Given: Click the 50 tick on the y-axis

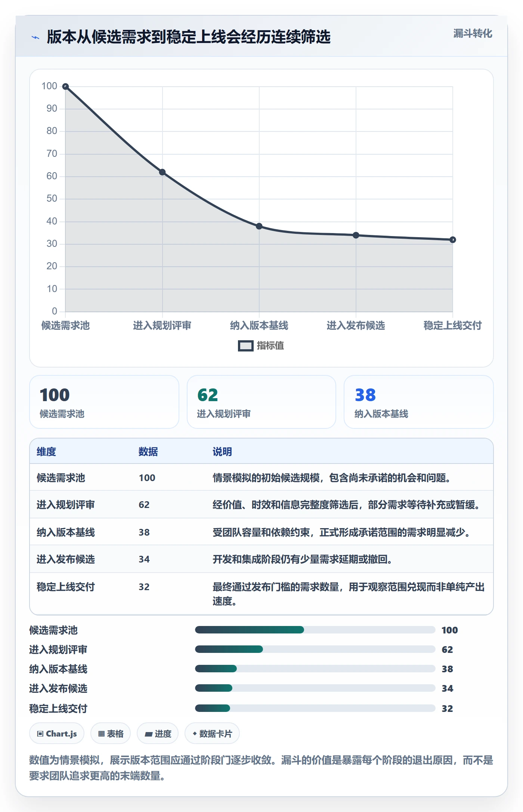Looking at the screenshot, I should tap(52, 199).
